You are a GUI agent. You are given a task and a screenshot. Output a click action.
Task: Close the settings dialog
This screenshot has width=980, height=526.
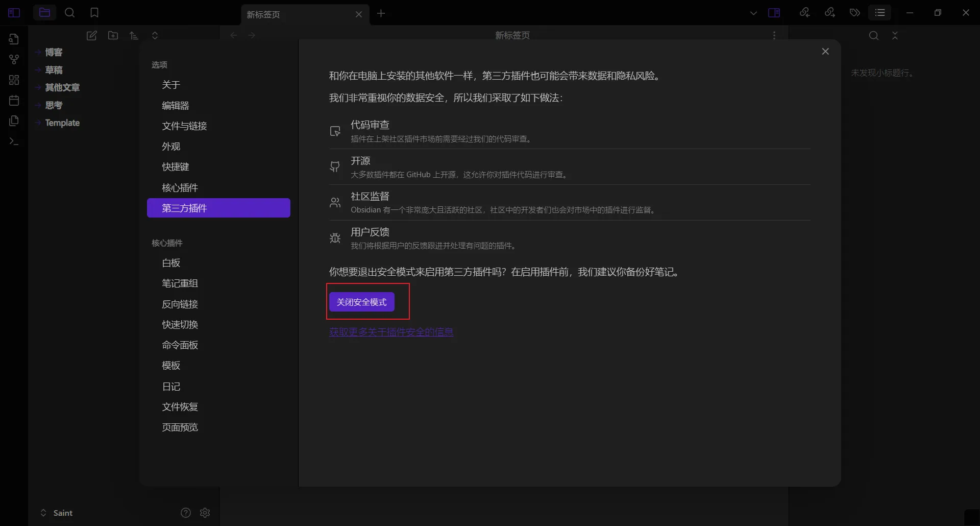pos(825,52)
